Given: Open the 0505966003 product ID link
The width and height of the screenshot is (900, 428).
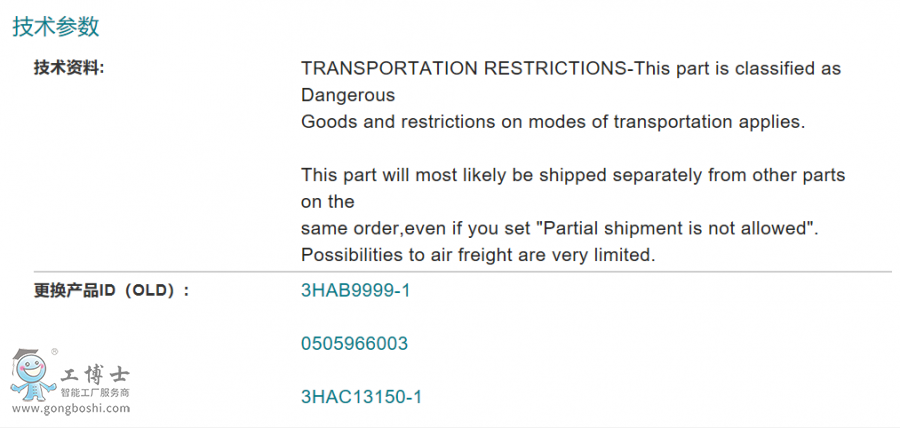Looking at the screenshot, I should pos(354,344).
